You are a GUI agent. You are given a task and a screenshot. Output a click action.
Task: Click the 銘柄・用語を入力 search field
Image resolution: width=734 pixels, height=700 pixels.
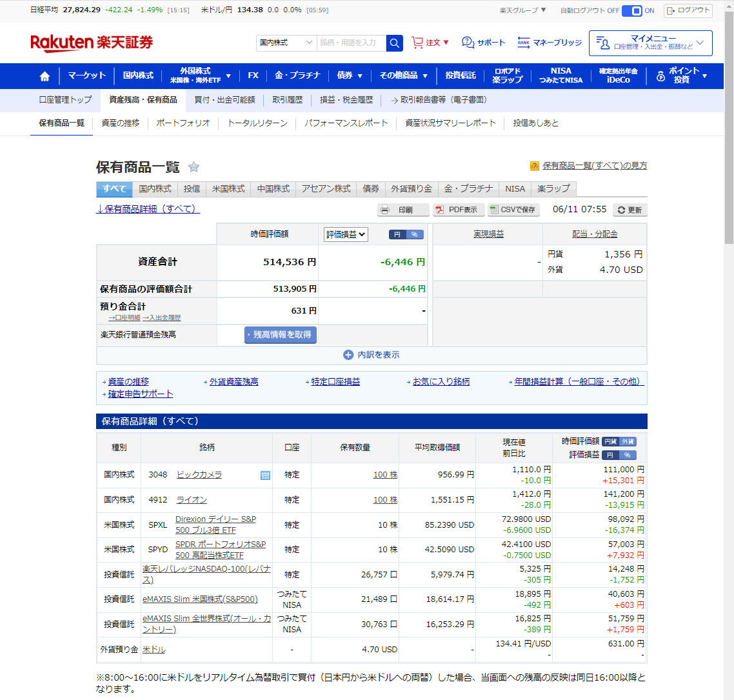351,43
